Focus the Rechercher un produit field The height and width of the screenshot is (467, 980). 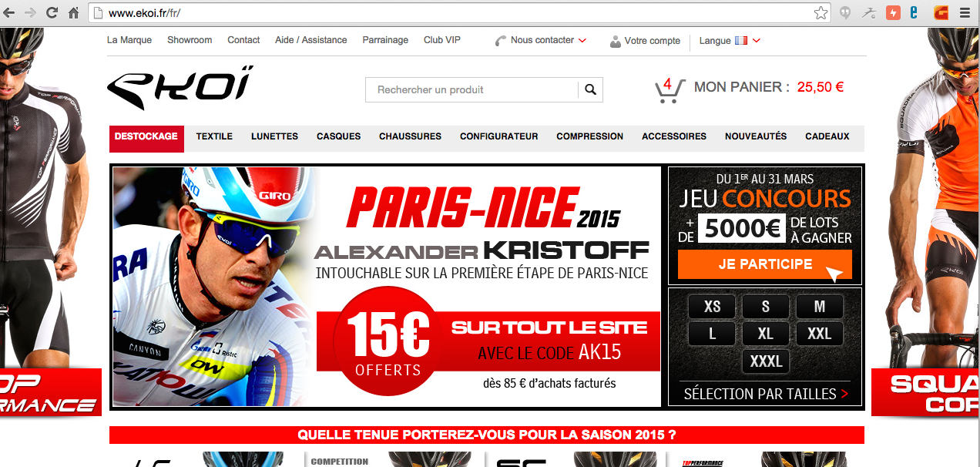(x=472, y=89)
